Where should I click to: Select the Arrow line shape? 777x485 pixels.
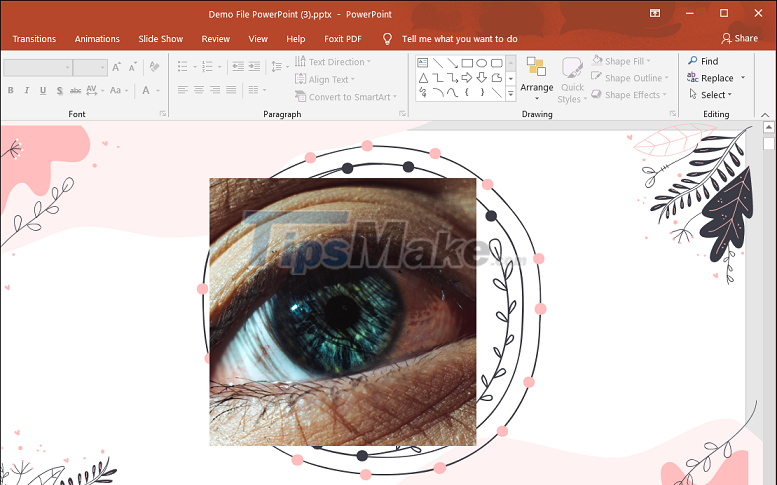click(x=452, y=62)
